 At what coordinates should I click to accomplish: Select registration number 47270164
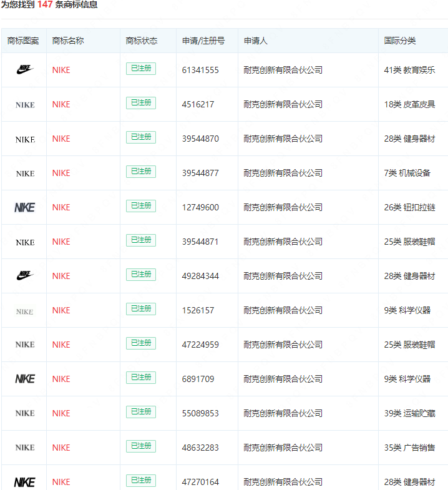pos(200,482)
